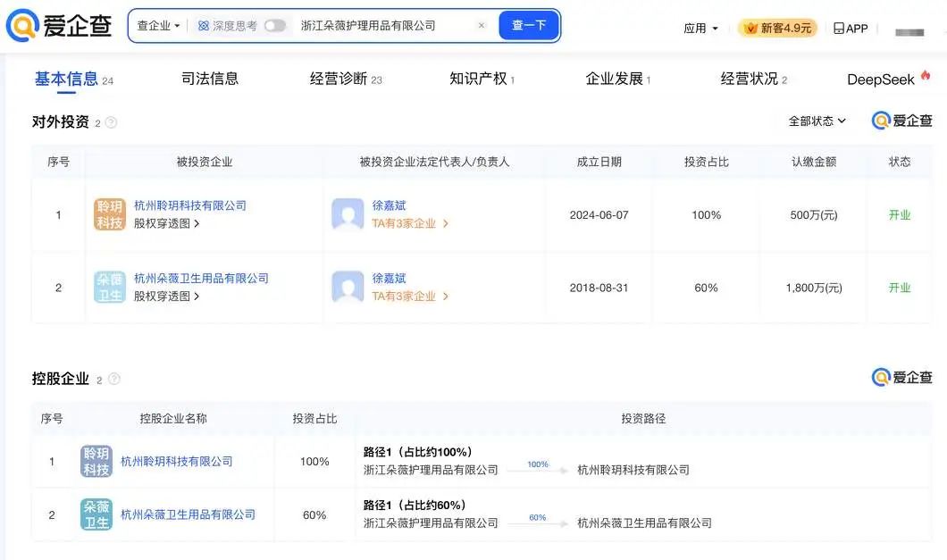The height and width of the screenshot is (560, 947).
Task: Click the 朵薇卫生 company logo in row 2
Action: tap(109, 287)
